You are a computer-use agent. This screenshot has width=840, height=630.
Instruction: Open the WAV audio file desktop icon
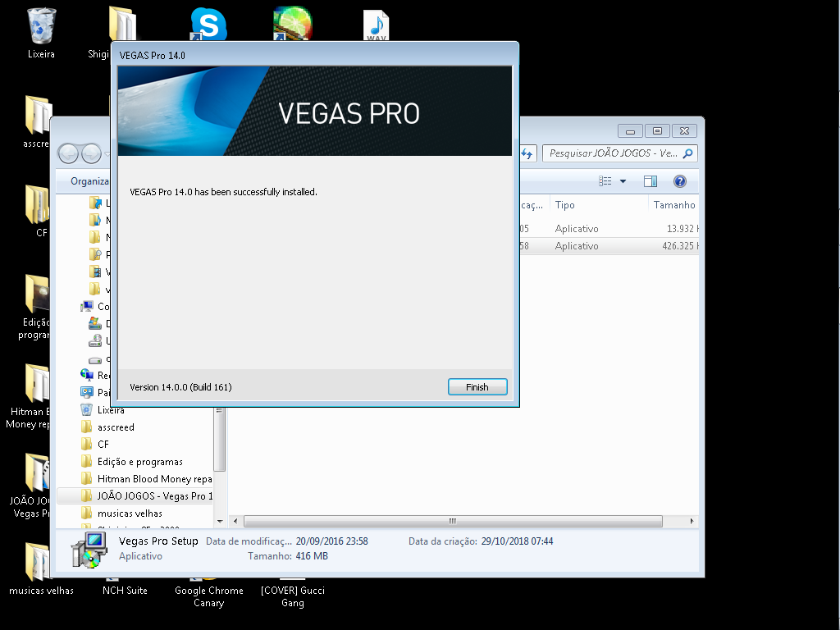[376, 25]
